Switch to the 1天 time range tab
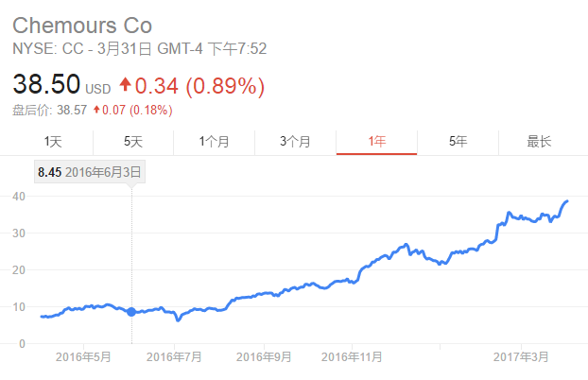The height and width of the screenshot is (380, 588). click(x=53, y=142)
